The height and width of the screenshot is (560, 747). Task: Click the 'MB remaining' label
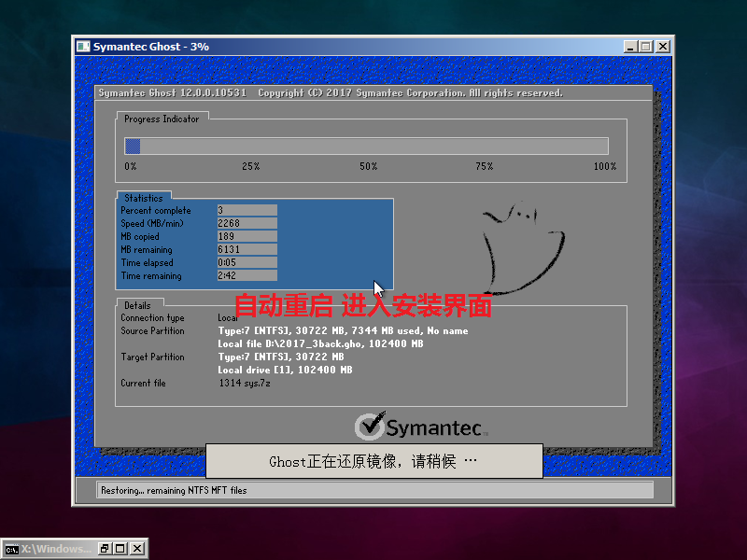147,249
